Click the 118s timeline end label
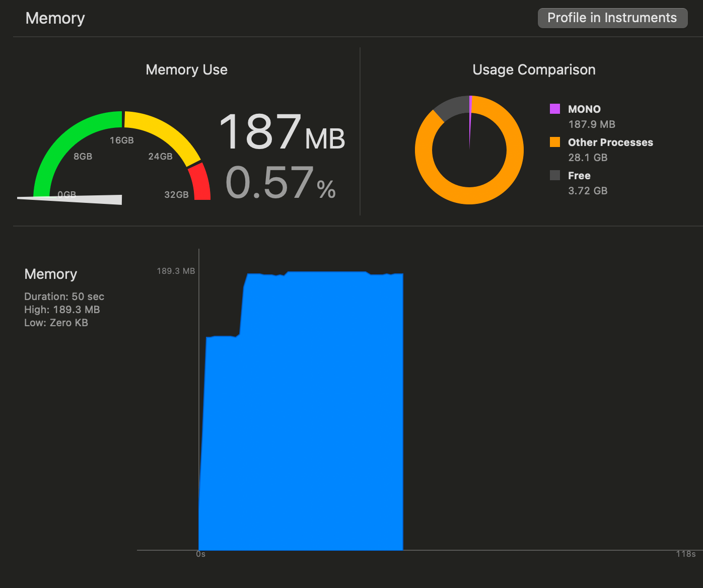Viewport: 703px width, 588px height. point(685,554)
